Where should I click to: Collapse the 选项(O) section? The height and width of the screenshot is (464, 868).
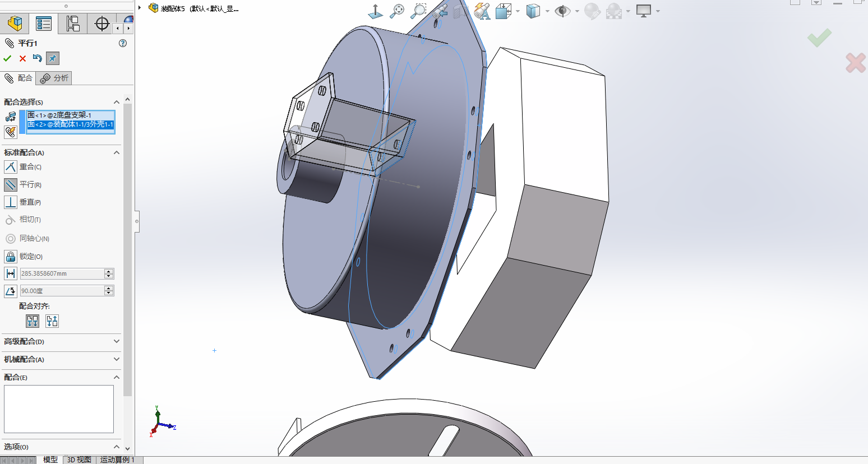pos(117,447)
